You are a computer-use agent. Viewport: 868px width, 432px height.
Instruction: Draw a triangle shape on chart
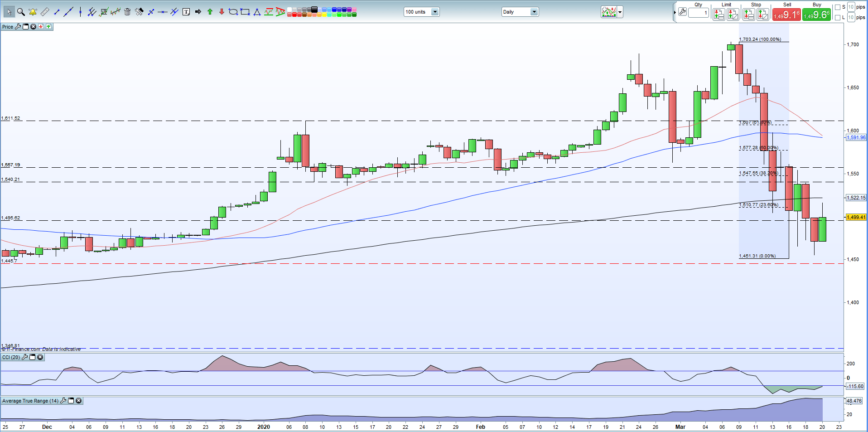click(257, 12)
